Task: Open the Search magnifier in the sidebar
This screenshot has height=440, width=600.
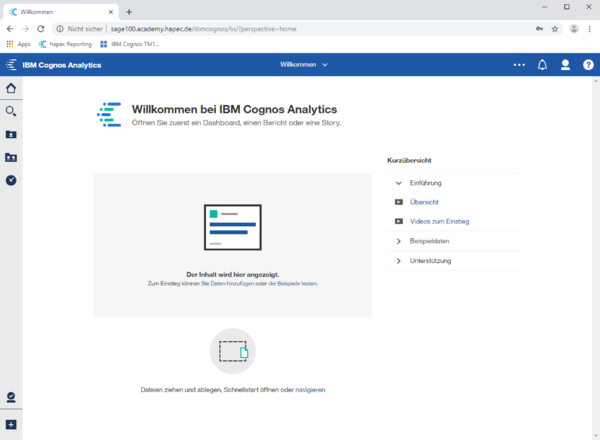Action: 11,111
